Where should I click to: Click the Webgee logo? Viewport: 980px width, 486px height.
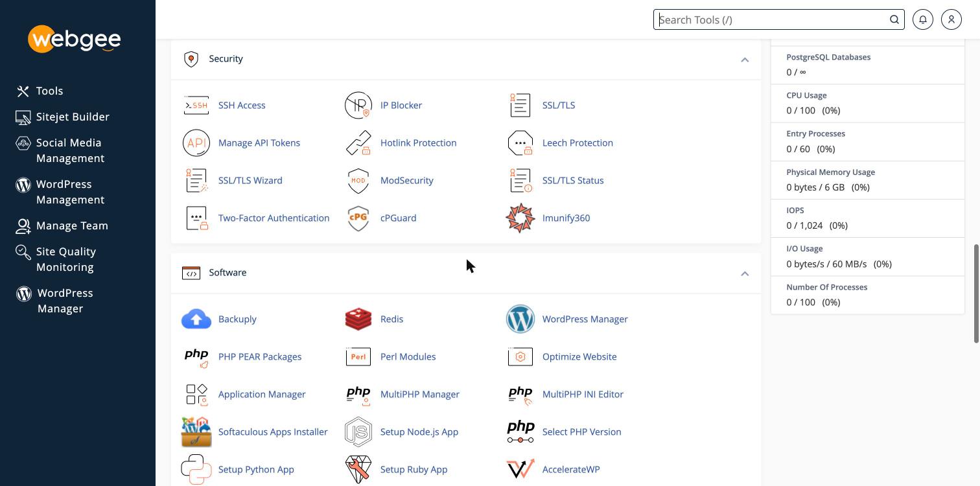tap(75, 39)
